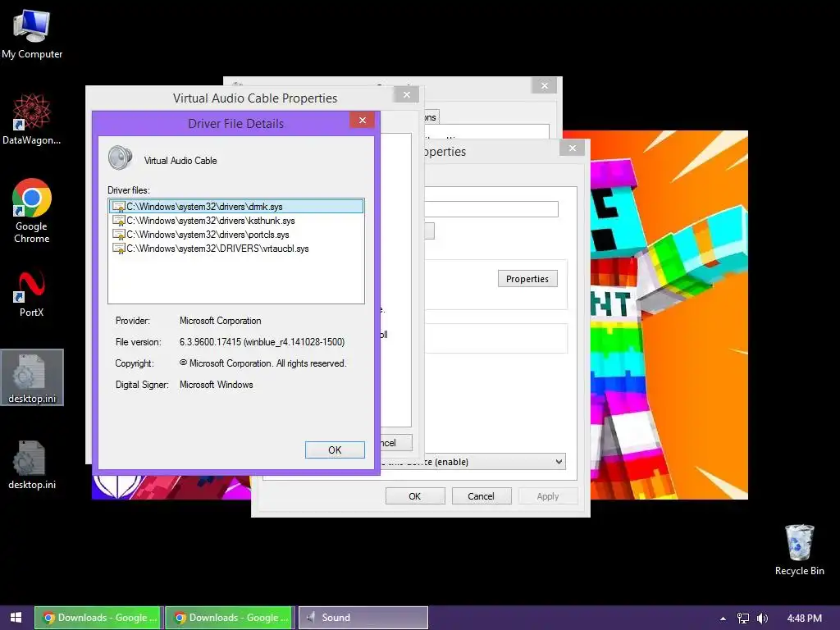
Task: Click the name text field in rear dialog
Action: point(491,209)
